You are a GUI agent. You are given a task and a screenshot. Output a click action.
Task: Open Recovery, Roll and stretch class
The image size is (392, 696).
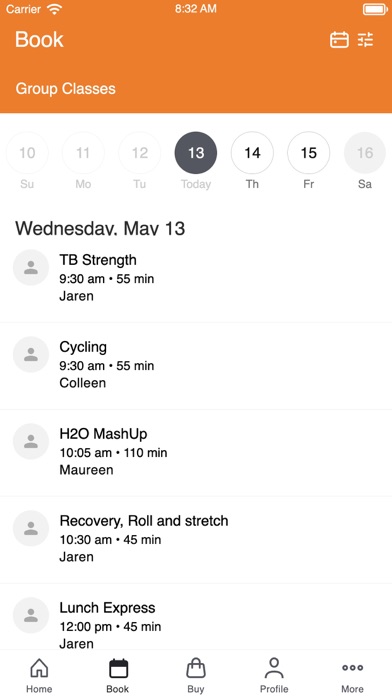(196, 540)
